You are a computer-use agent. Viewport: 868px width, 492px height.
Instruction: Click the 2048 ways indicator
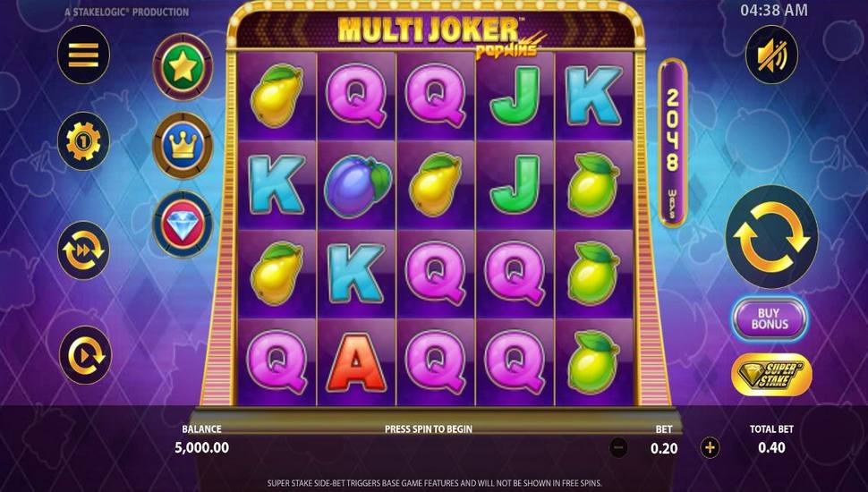tap(673, 142)
